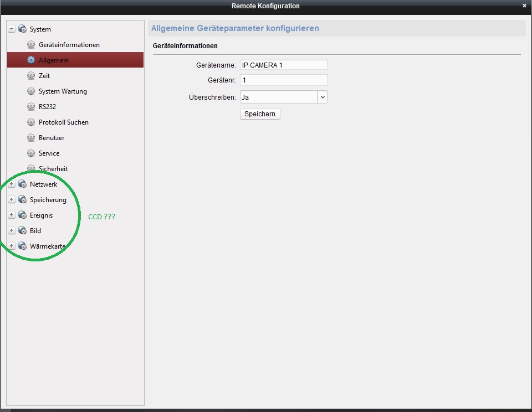Click the gear icon beside RS232
The width and height of the screenshot is (532, 412).
pos(31,107)
